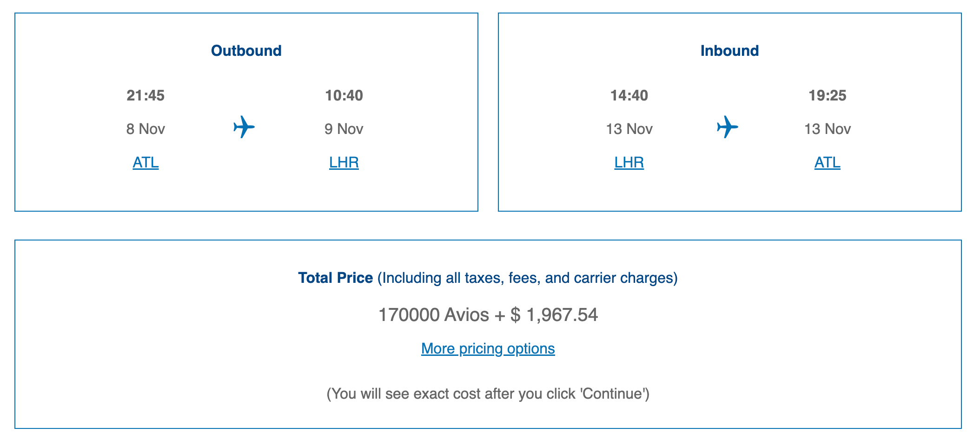Click the 10:40 outbound arrival time
Screen dimensions: 980x441
click(344, 95)
